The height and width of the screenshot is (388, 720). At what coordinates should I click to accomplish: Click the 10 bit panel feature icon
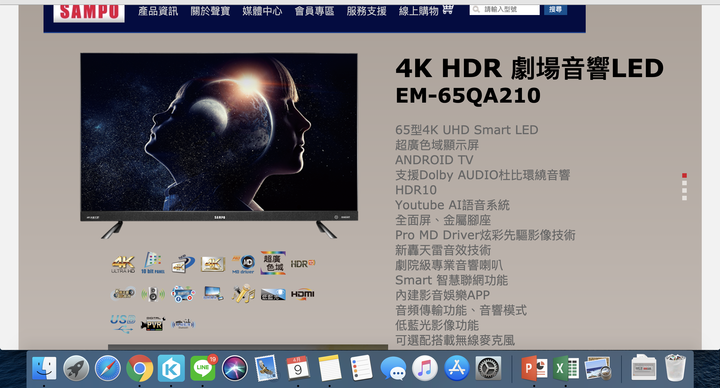point(153,263)
